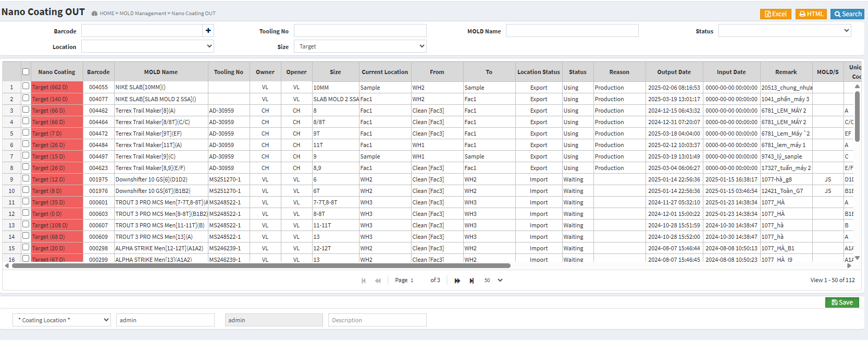
Task: Click the Description input field
Action: [378, 320]
